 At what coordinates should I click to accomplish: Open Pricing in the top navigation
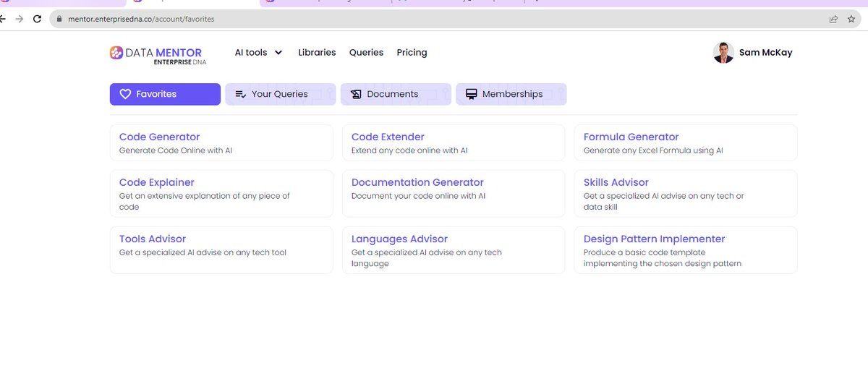pyautogui.click(x=412, y=52)
